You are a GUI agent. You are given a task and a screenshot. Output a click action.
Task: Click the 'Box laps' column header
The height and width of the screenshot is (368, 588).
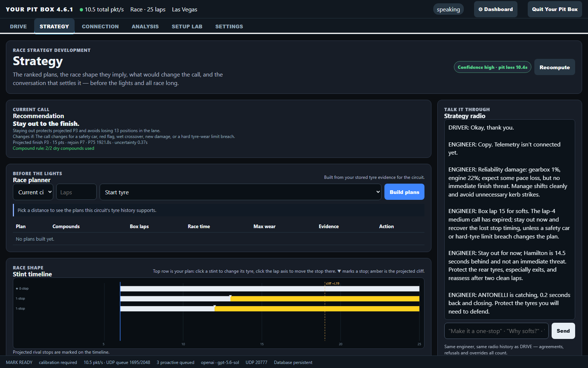[x=139, y=226]
